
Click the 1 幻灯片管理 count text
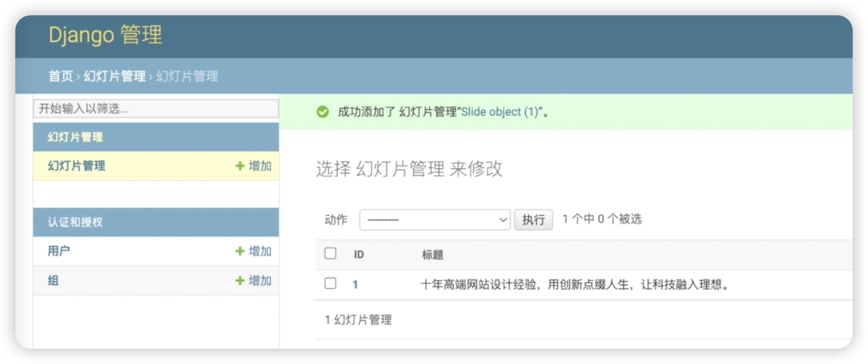tap(358, 320)
